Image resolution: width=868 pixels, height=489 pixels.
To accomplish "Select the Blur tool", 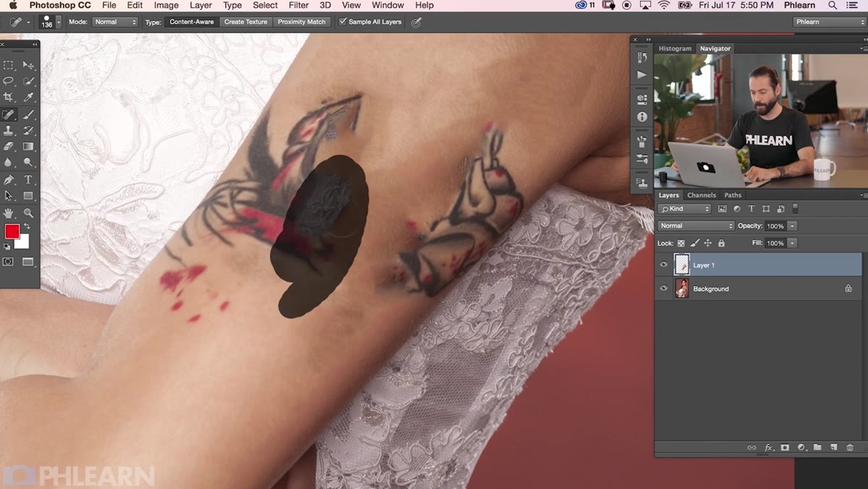I will click(9, 162).
